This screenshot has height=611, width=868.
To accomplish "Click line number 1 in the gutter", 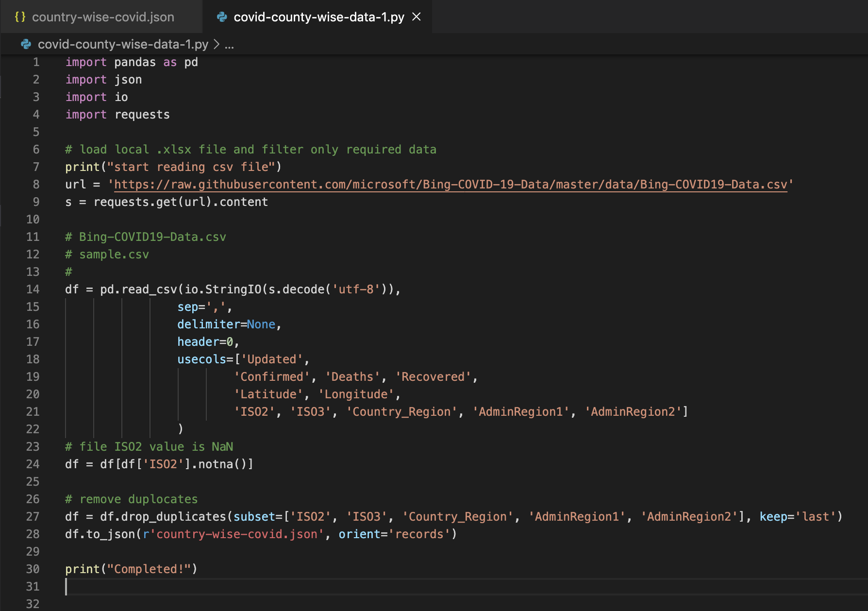I will tap(36, 62).
